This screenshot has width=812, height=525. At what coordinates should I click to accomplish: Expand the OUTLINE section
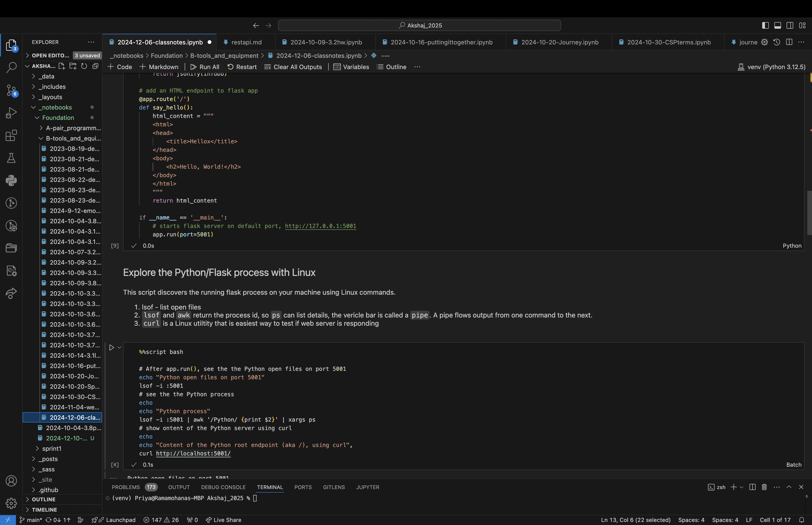63,499
